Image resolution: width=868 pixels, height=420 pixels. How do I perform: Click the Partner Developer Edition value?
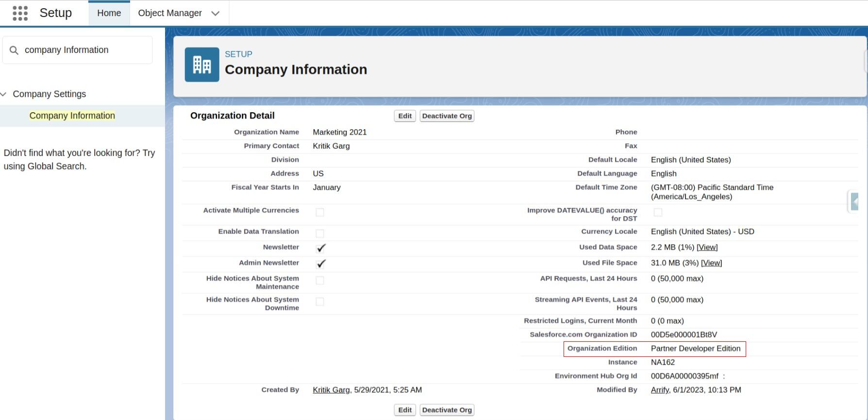coord(696,349)
